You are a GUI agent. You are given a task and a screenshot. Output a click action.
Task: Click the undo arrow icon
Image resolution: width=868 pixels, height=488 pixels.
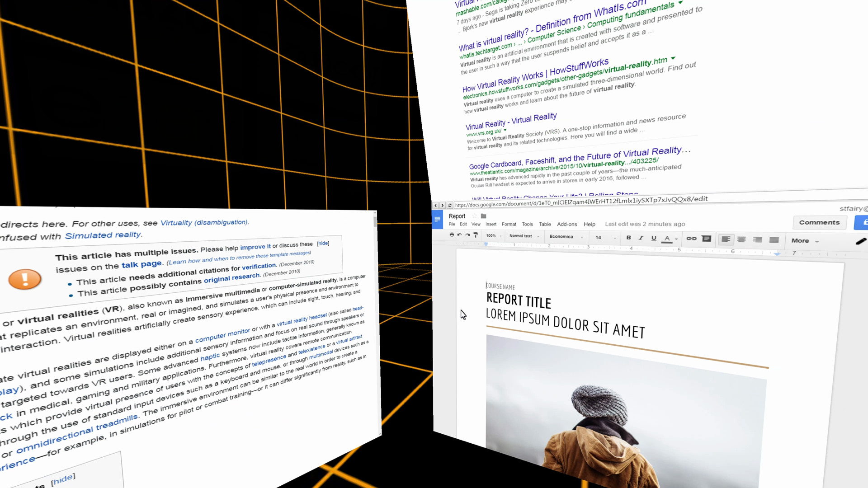459,235
